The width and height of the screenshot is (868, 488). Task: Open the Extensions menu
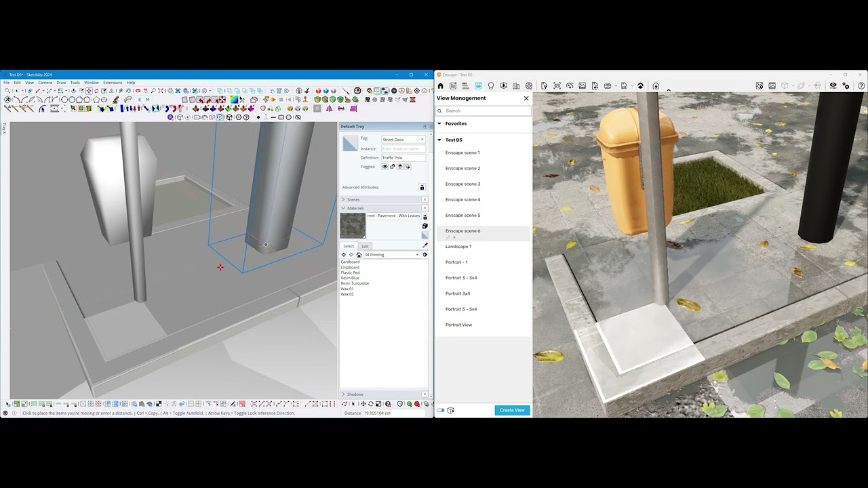click(x=113, y=83)
